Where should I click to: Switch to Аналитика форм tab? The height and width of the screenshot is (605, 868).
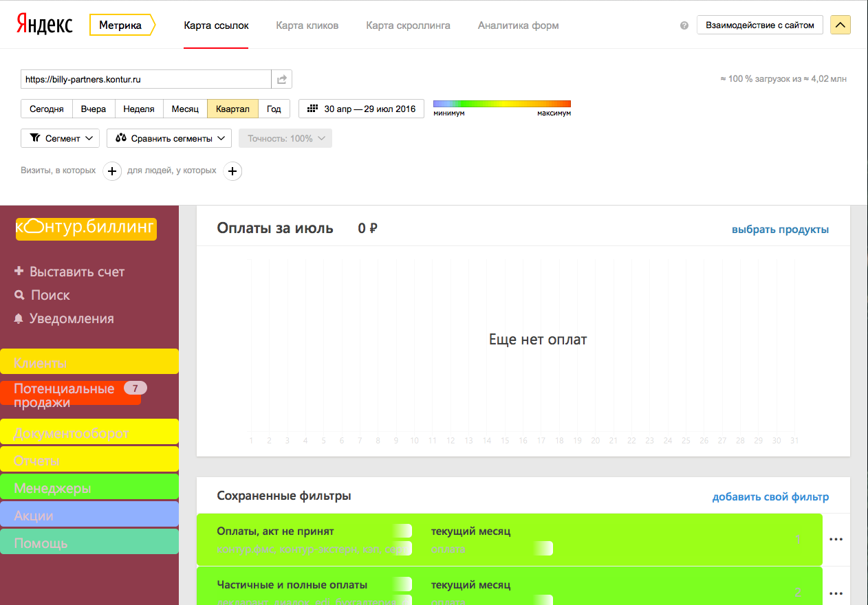point(518,25)
